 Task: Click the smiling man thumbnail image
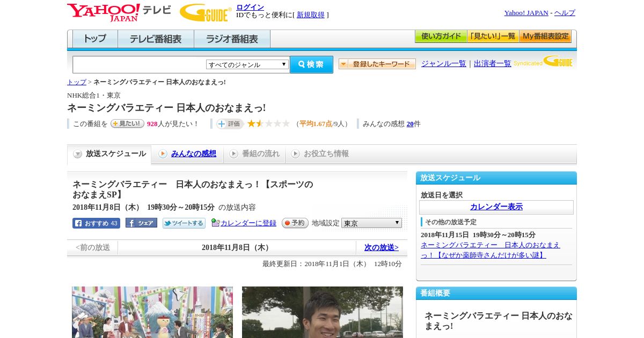coord(323,312)
